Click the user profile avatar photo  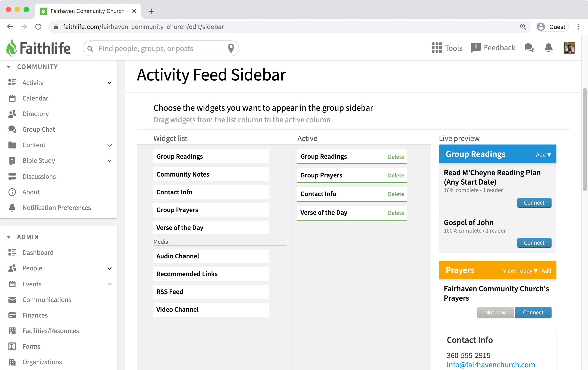point(569,48)
